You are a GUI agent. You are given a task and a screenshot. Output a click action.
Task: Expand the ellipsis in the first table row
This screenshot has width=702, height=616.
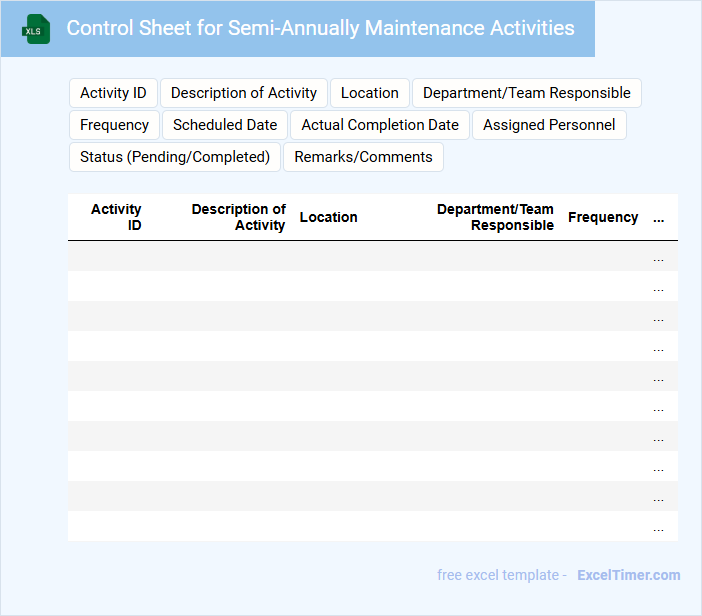658,257
